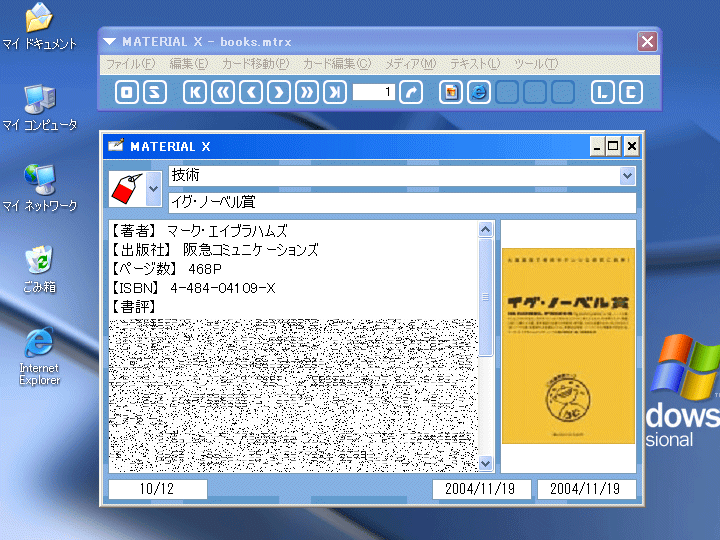This screenshot has height=540, width=720.
Task: Click the 【ページ数】 468P line
Action: pyautogui.click(x=166, y=269)
